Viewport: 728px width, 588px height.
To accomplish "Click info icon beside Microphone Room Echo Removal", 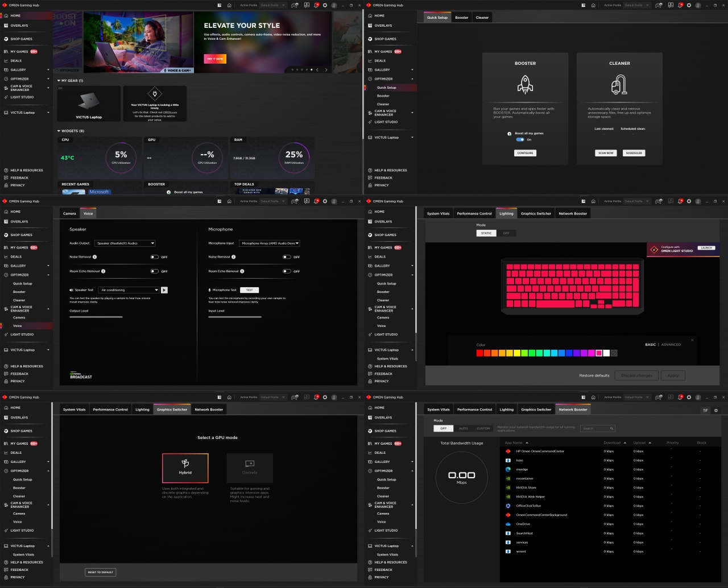I will coord(242,271).
